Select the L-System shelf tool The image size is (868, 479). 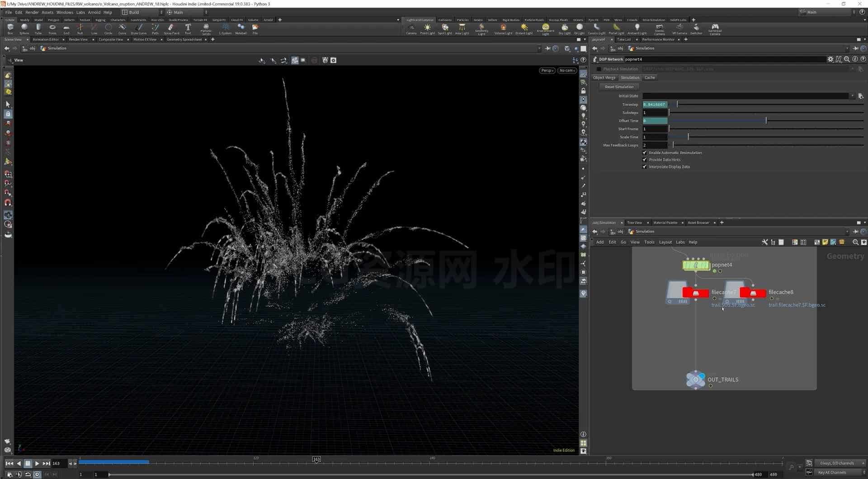click(x=225, y=29)
